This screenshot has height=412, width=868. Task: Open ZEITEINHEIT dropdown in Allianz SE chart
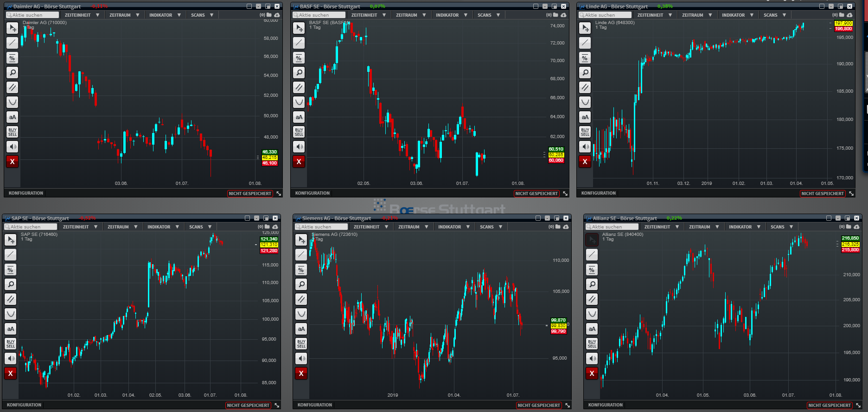click(662, 227)
